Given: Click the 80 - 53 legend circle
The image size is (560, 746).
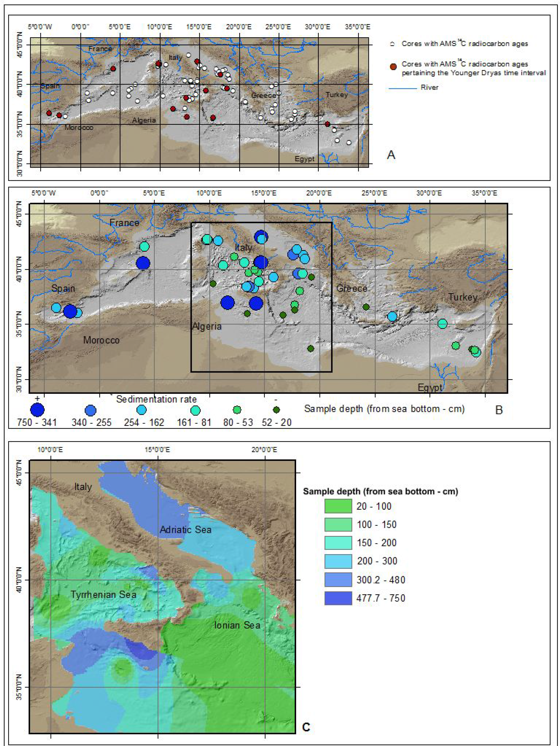Looking at the screenshot, I should click(237, 410).
